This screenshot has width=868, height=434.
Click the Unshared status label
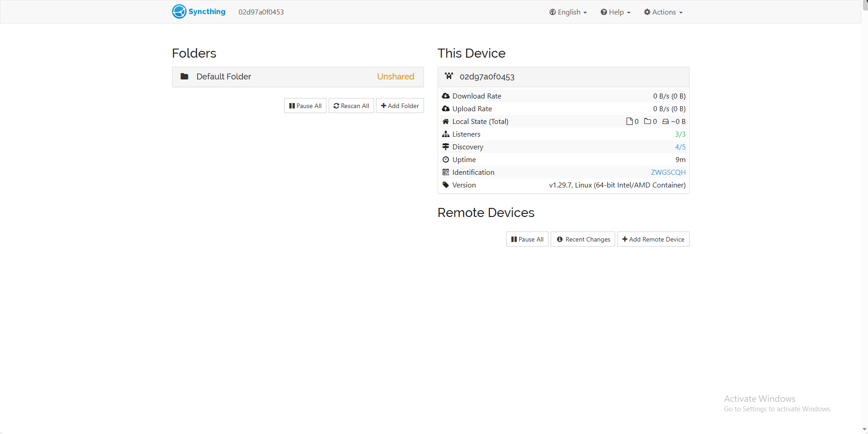click(395, 77)
